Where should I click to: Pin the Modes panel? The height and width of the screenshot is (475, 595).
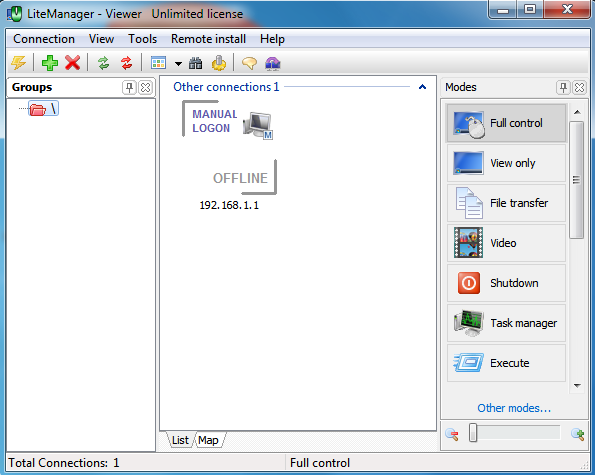point(564,87)
